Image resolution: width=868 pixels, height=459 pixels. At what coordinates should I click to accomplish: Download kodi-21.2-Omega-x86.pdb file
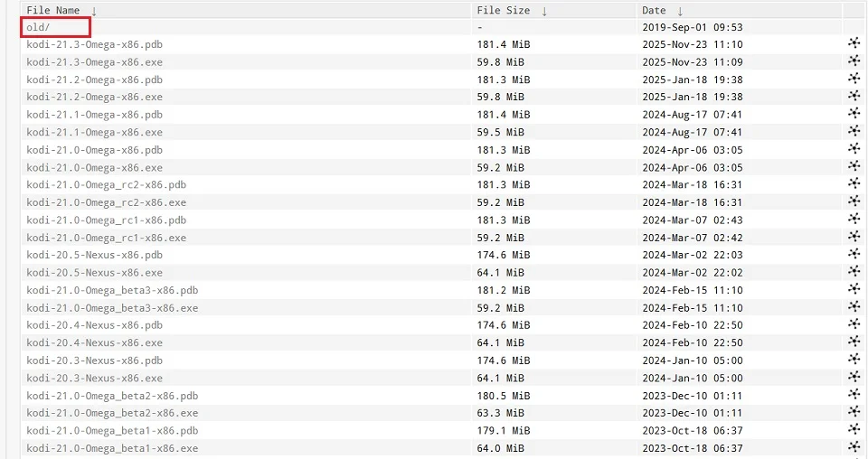[94, 80]
